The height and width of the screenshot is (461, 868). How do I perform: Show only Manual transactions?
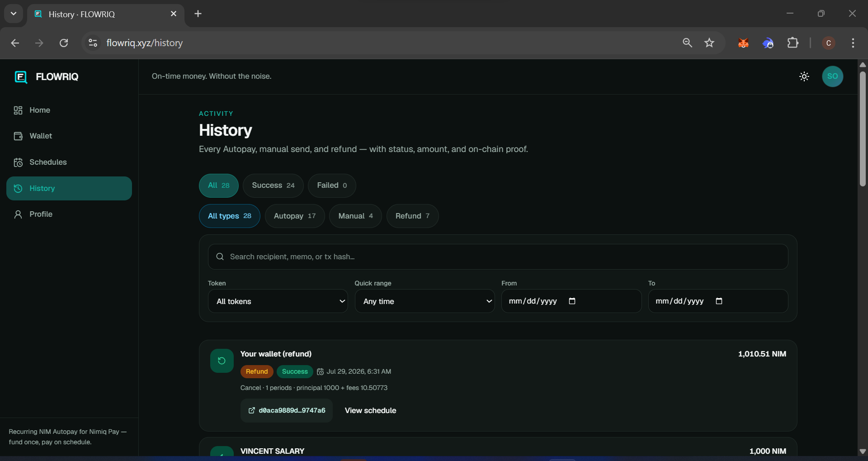tap(355, 216)
